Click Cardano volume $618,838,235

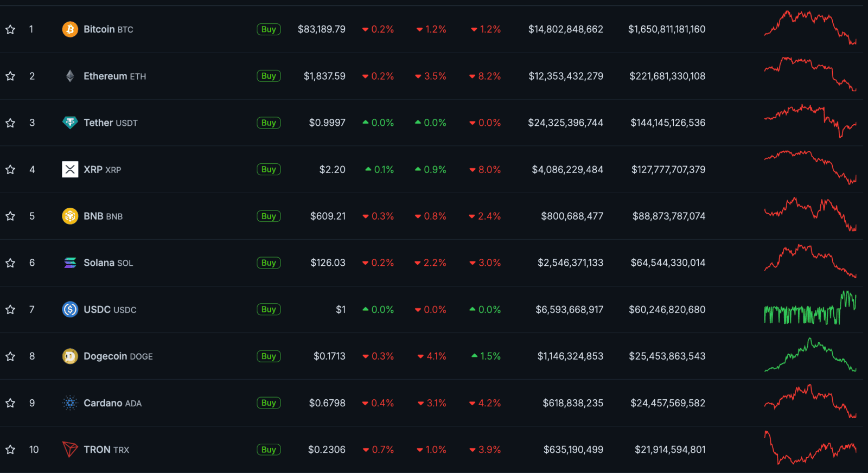(x=573, y=402)
